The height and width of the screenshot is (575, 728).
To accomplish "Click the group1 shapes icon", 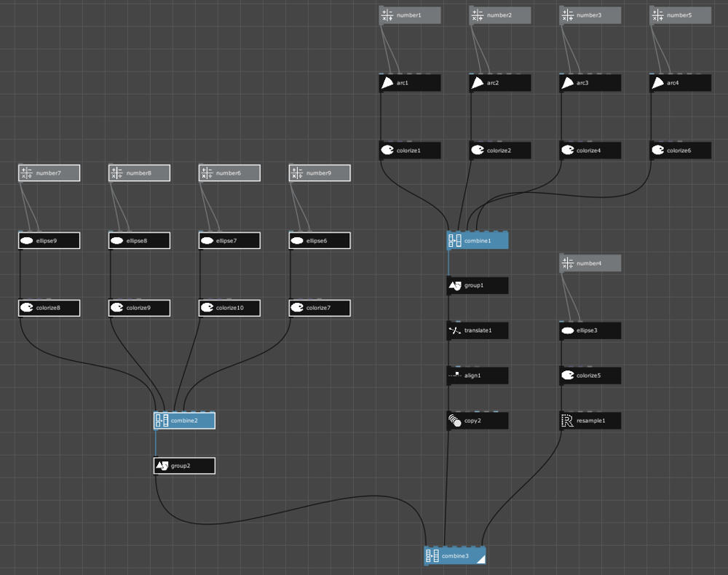I will click(x=455, y=285).
